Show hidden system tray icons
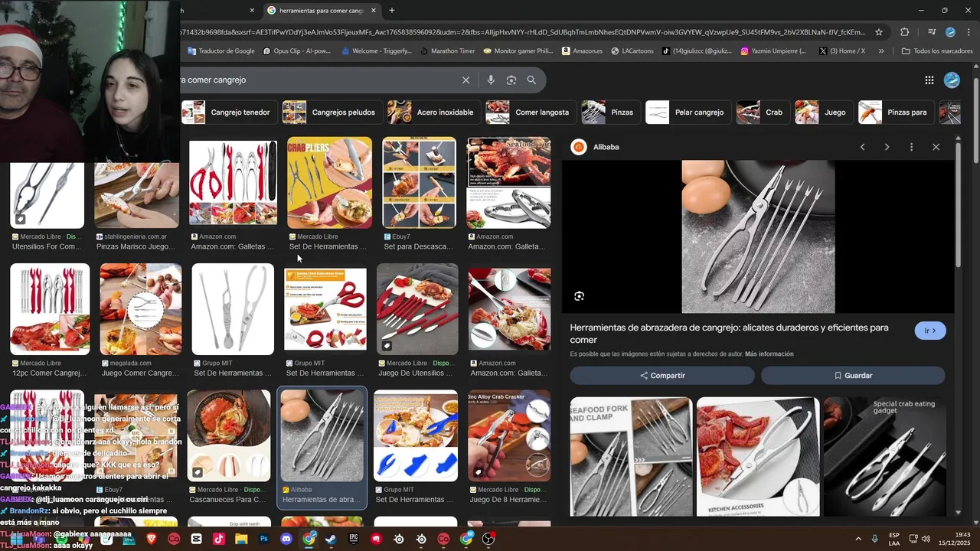Image resolution: width=980 pixels, height=551 pixels. tap(857, 539)
